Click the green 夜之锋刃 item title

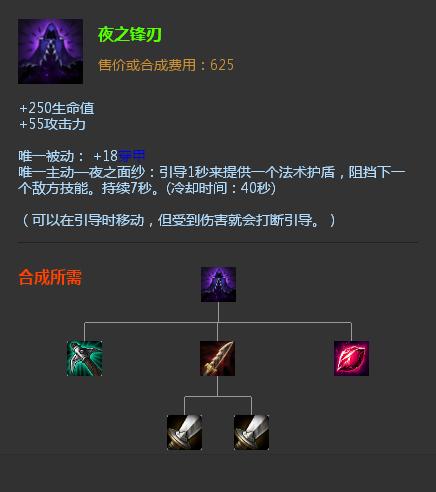[x=130, y=35]
